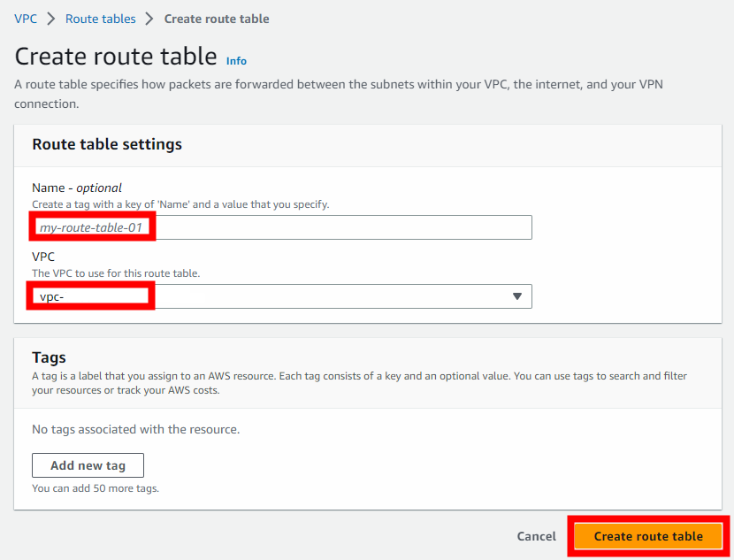Navigate to VPC via the breadcrumb
Image resolution: width=734 pixels, height=560 pixels.
[x=26, y=18]
